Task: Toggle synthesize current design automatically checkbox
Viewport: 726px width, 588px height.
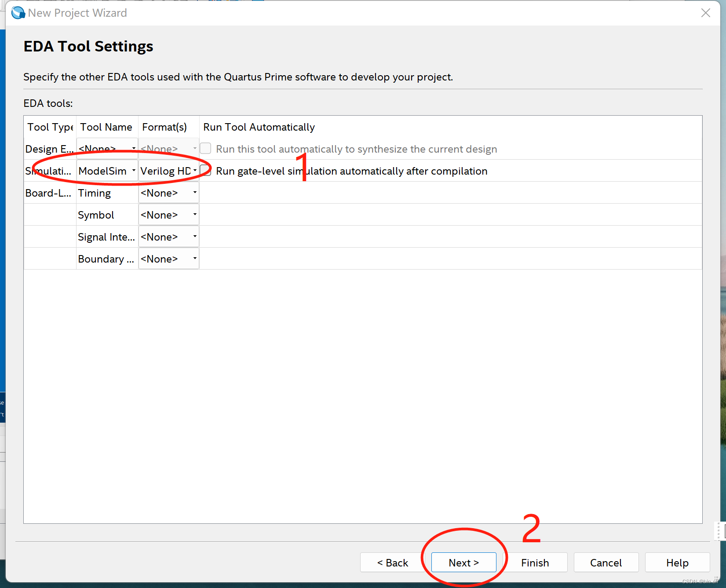Action: 205,149
